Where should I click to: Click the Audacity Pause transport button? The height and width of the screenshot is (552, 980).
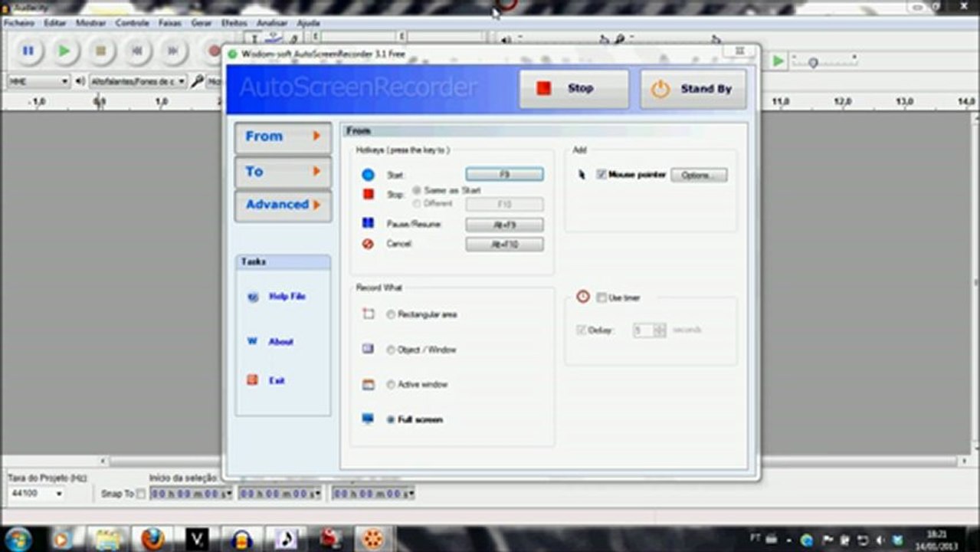[x=28, y=51]
